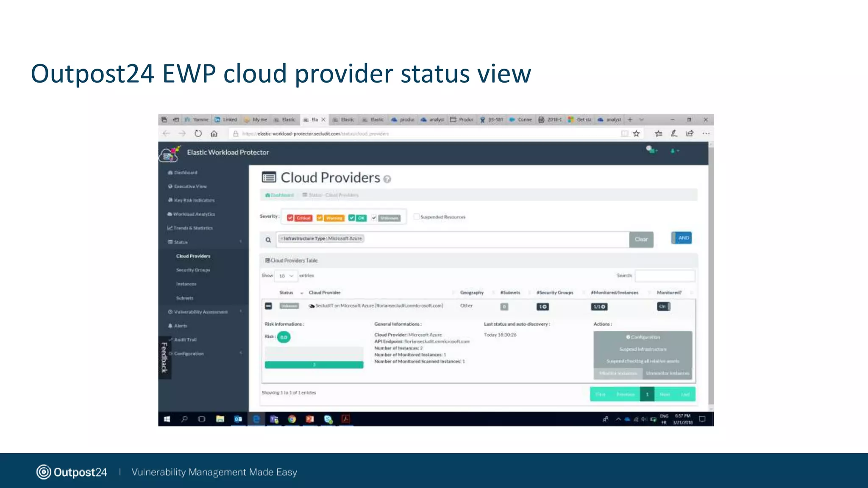Viewport: 868px width, 488px height.
Task: Open the user account icon in header
Action: tap(674, 151)
